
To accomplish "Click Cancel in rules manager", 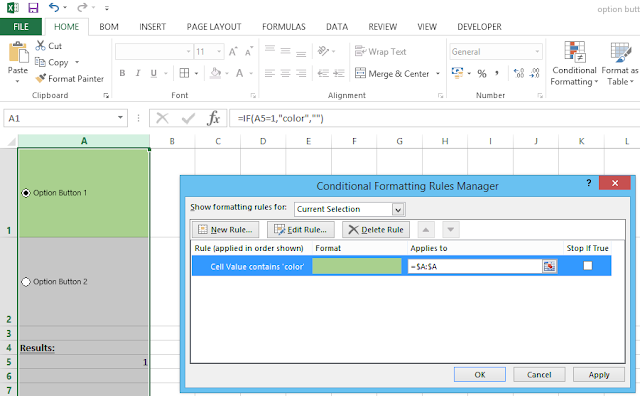I will [539, 374].
